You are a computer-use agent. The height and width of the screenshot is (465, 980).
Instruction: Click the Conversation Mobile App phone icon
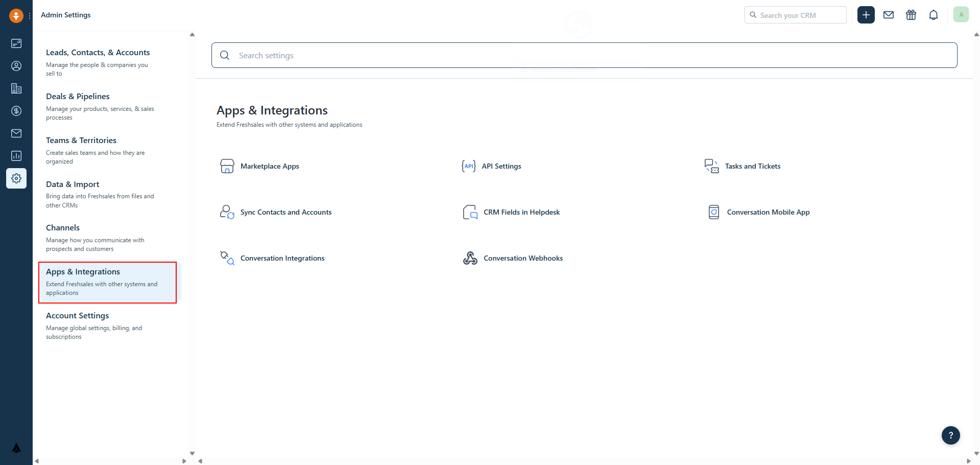point(714,212)
